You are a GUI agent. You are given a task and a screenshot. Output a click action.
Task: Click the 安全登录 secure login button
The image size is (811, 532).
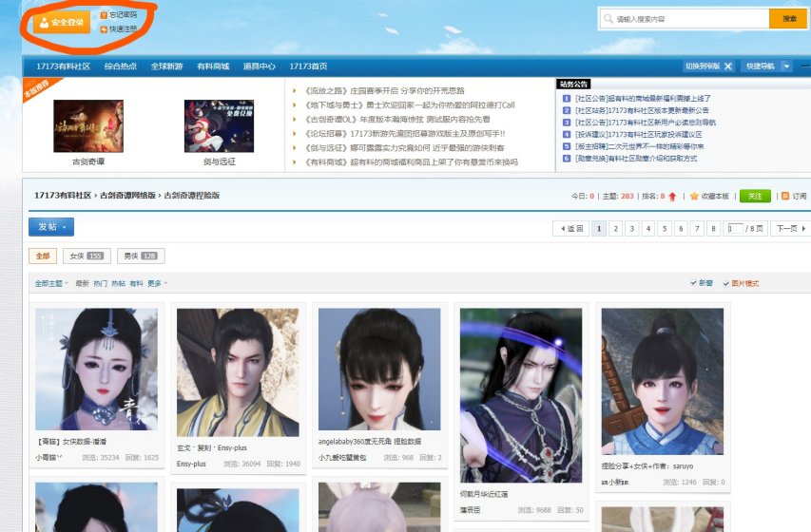pos(62,23)
